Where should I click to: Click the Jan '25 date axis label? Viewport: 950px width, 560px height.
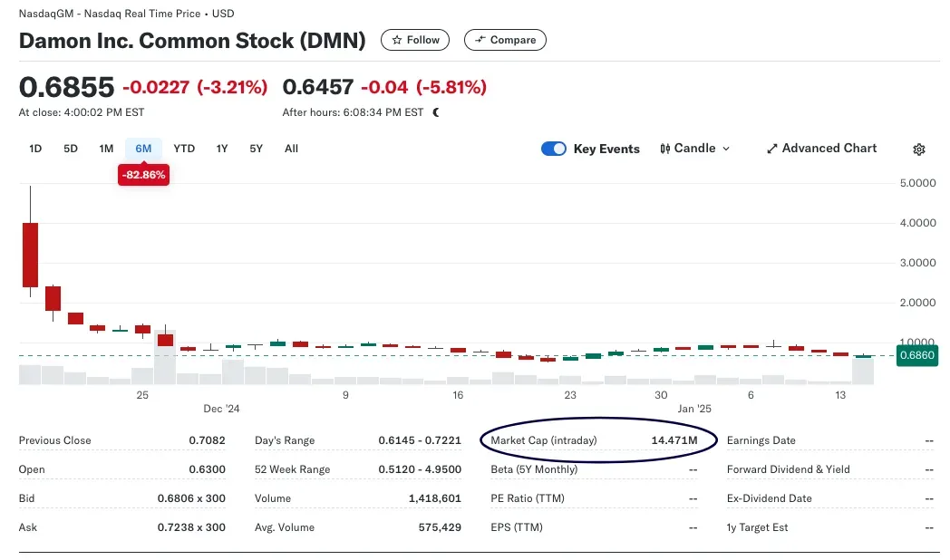pos(694,409)
